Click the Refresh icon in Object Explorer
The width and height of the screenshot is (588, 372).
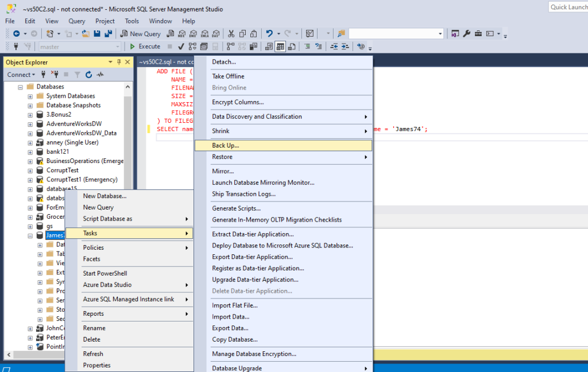click(88, 75)
